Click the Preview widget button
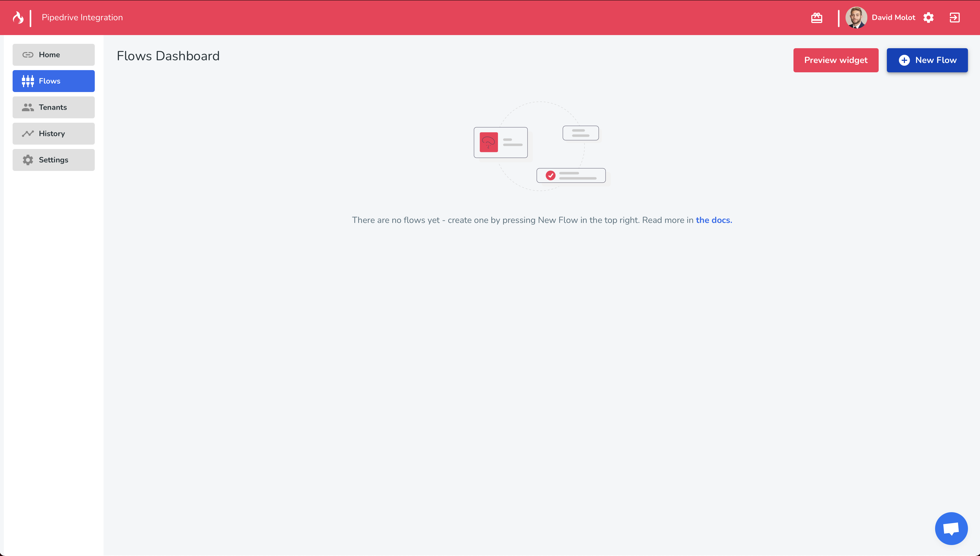The height and width of the screenshot is (556, 980). coord(836,60)
